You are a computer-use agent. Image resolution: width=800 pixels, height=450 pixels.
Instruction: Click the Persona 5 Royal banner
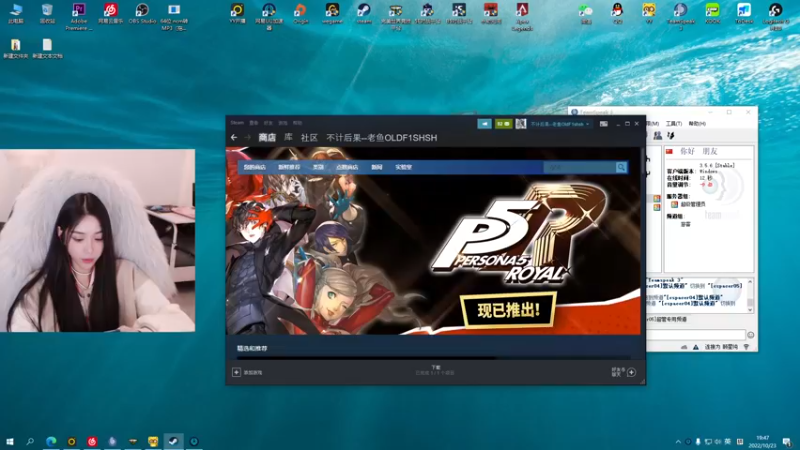click(x=433, y=241)
